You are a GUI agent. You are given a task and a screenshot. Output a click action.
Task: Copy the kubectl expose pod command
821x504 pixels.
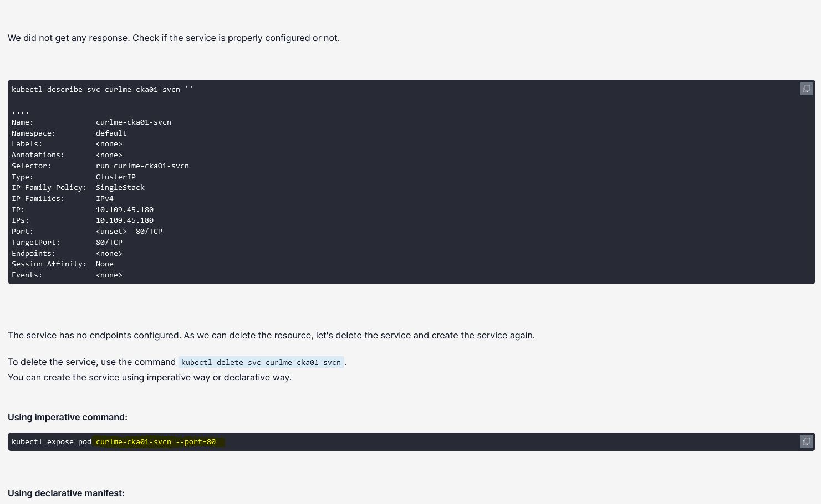[806, 441]
